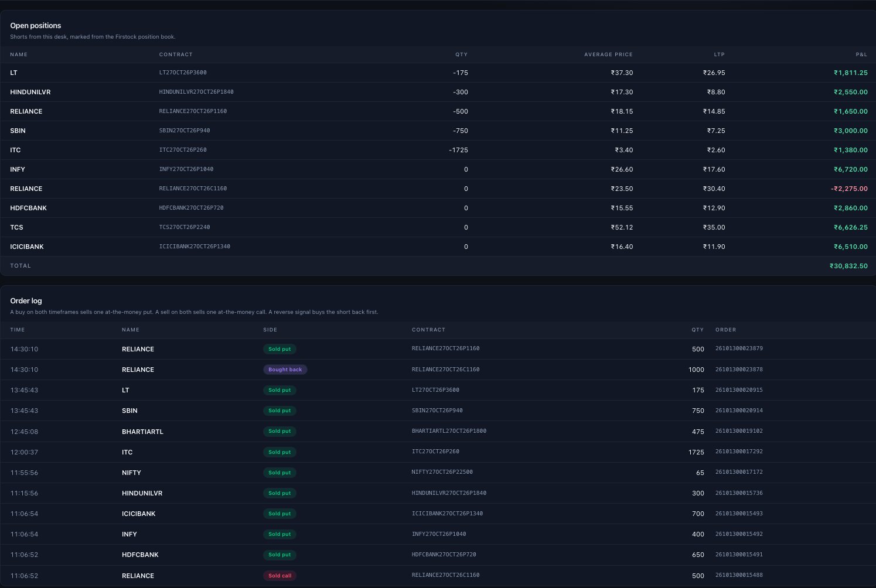Image resolution: width=876 pixels, height=588 pixels.
Task: Select contract LT27OCT26P3600 in Open positions
Action: point(183,73)
